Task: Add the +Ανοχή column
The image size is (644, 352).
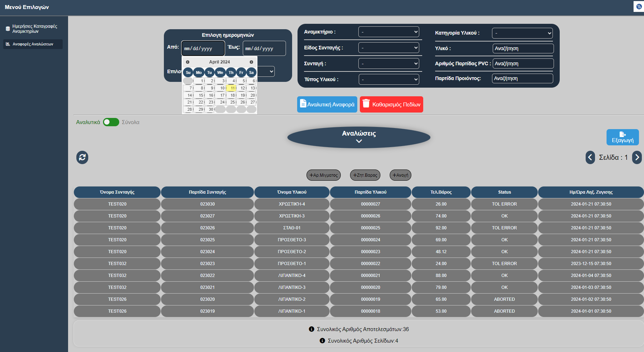Action: 401,175
